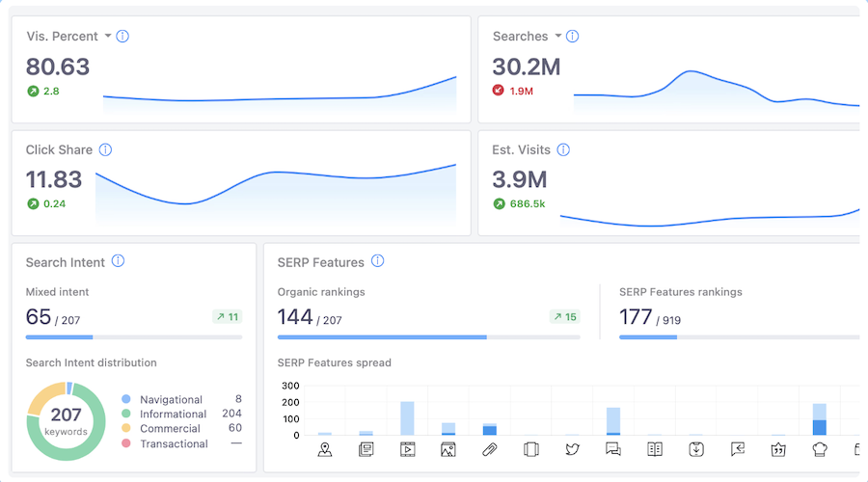
Task: Open the Vis. Percent metric dropdown arrow
Action: tap(108, 36)
